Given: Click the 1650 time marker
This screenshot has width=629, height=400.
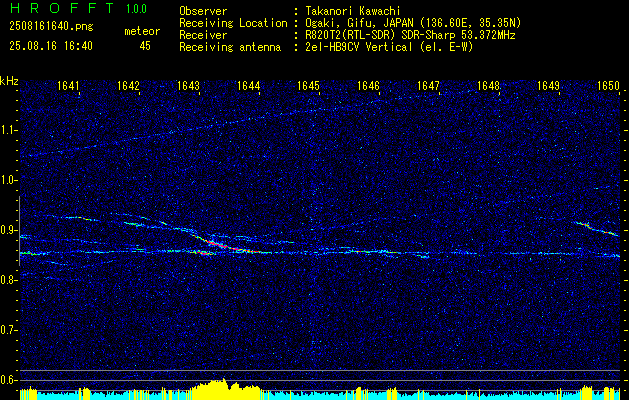Looking at the screenshot, I should click(x=609, y=85).
